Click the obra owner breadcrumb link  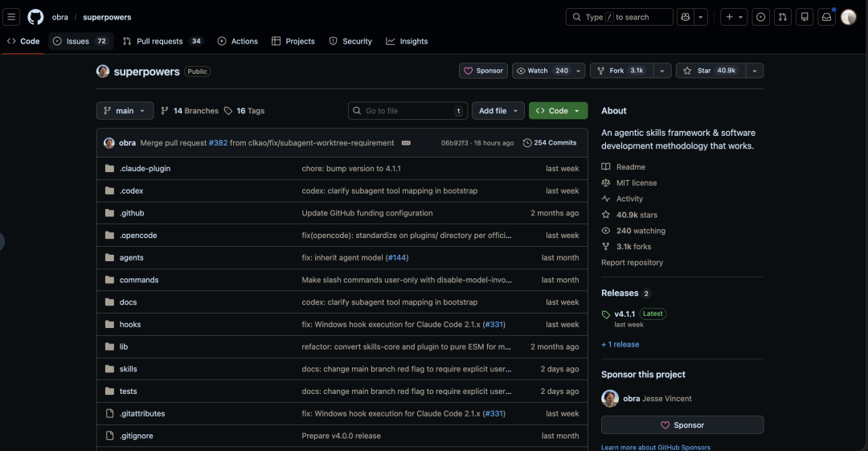click(59, 17)
